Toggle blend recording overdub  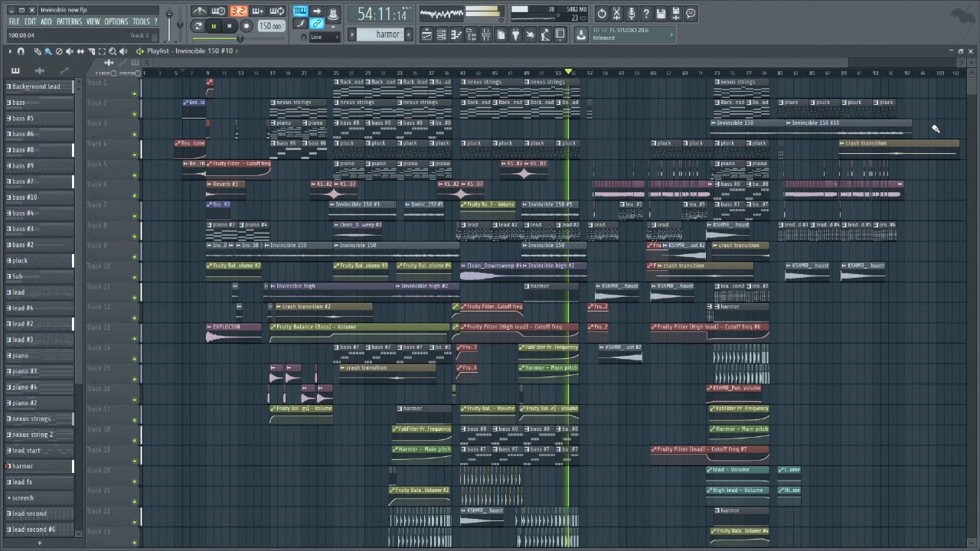click(258, 11)
